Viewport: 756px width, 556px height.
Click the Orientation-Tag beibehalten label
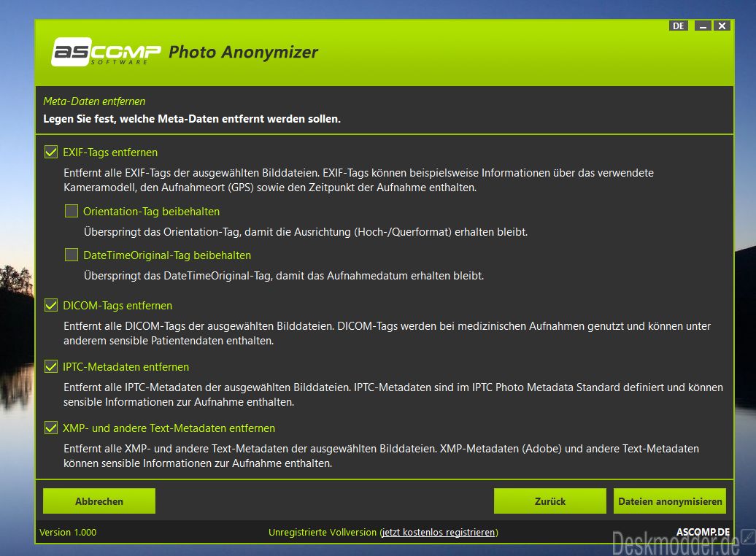[151, 212]
